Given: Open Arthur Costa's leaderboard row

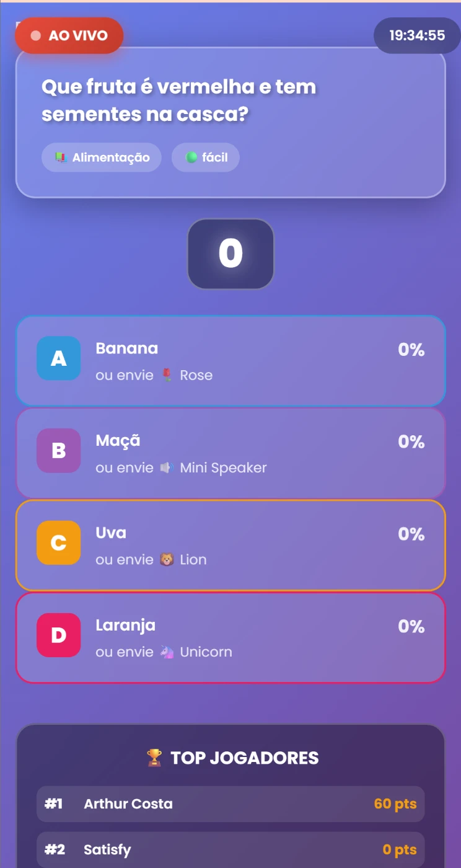Looking at the screenshot, I should pyautogui.click(x=230, y=804).
